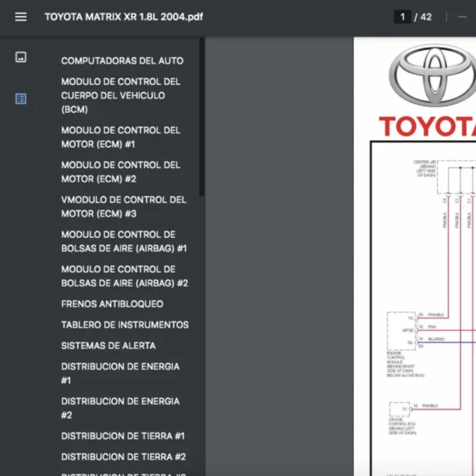The image size is (476, 476).
Task: Go to TABLERO DE INSTRUMENTOS section
Action: [125, 324]
